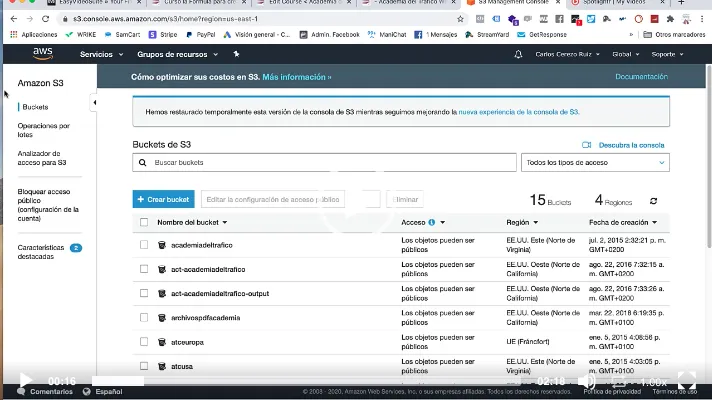Open the Documentación link
712x400 pixels.
point(641,76)
